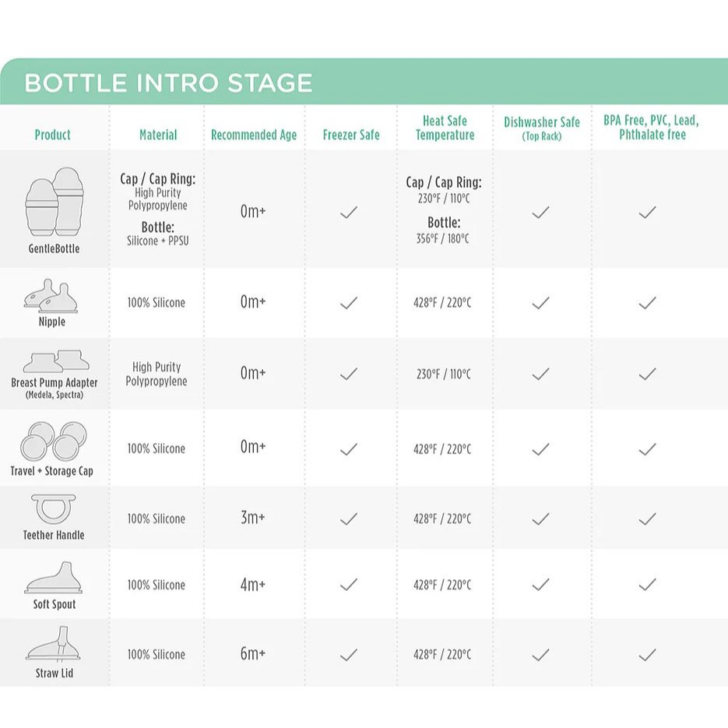Click the Straw Lid icon

click(54, 645)
